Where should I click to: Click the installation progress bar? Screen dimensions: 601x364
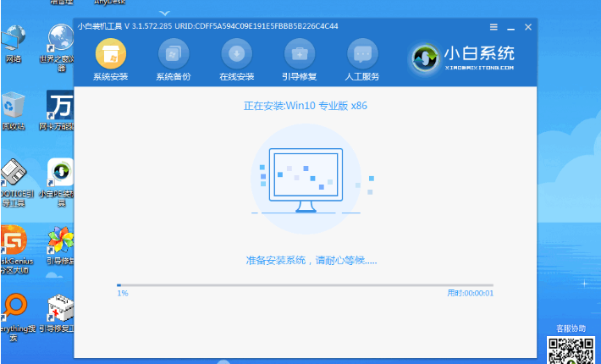point(305,285)
